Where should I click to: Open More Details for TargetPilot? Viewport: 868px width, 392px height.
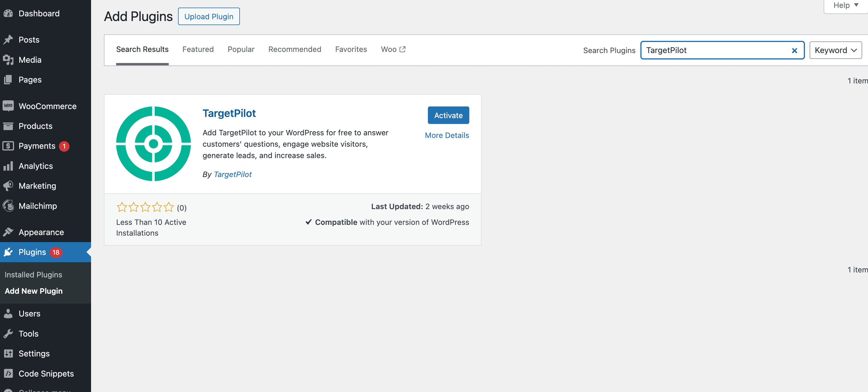coord(447,135)
